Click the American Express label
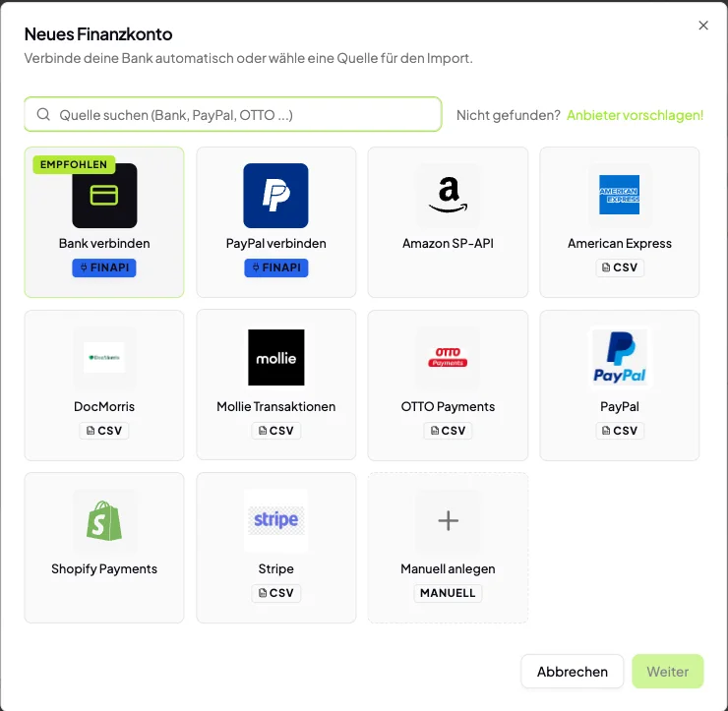 click(620, 244)
